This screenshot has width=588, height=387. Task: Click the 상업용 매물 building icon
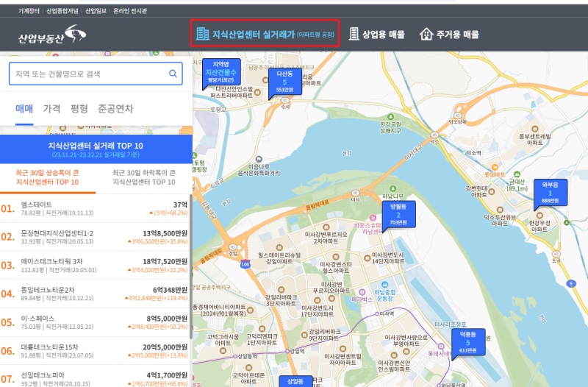(354, 34)
